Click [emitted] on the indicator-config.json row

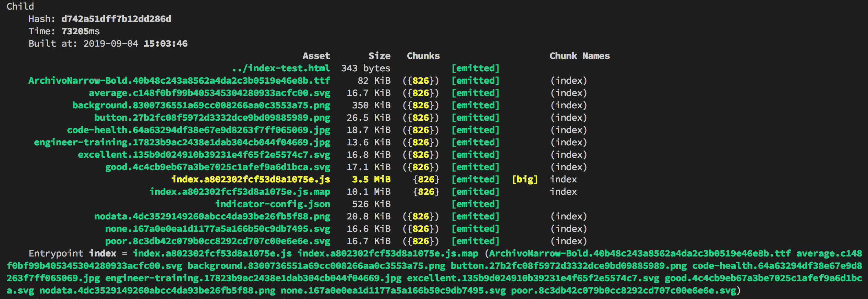pos(475,204)
